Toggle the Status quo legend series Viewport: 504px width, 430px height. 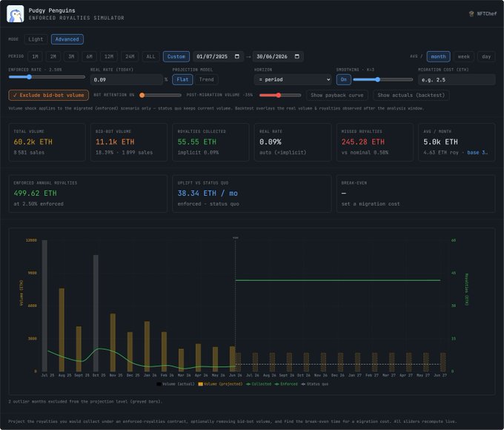click(315, 384)
